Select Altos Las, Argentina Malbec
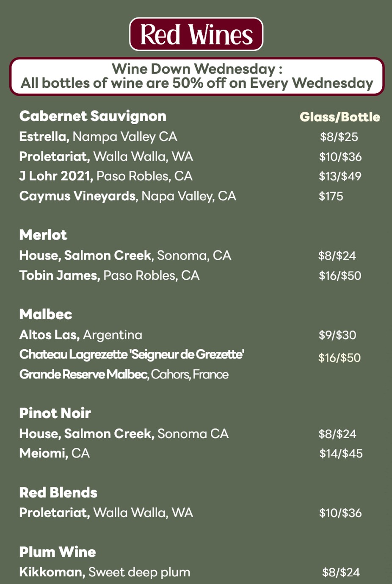 [x=81, y=335]
